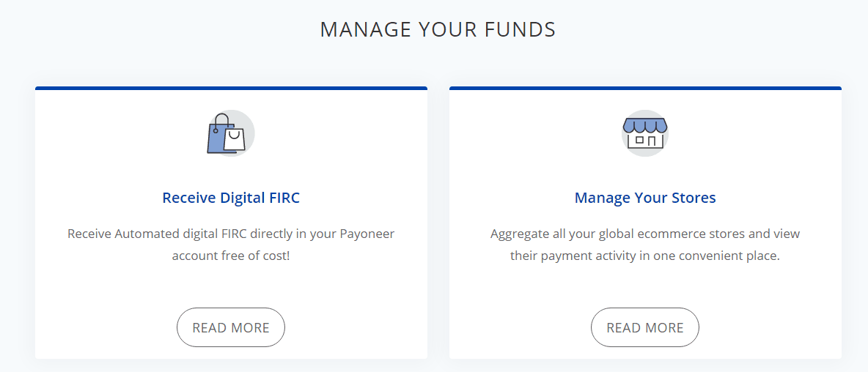Click the "account free of cost!" text line

click(231, 256)
